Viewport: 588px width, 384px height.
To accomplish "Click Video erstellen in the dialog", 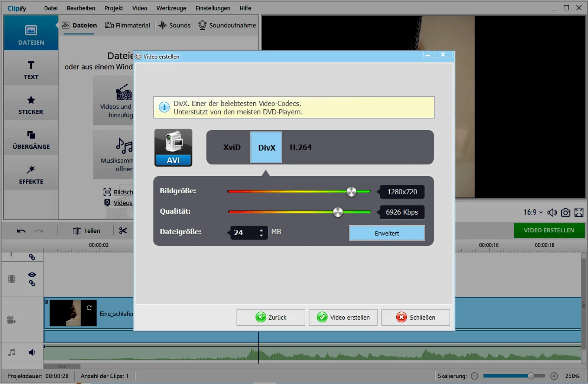I will point(343,317).
